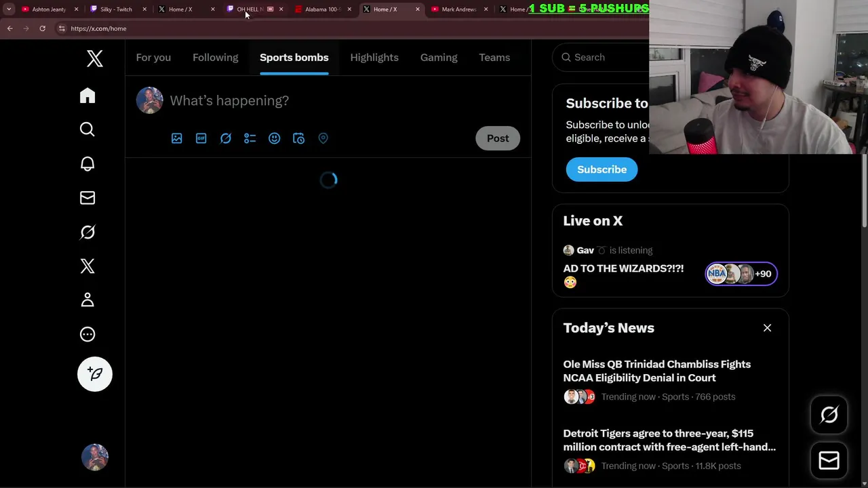This screenshot has width=868, height=488.
Task: Open Notifications bell icon
Action: [87, 163]
